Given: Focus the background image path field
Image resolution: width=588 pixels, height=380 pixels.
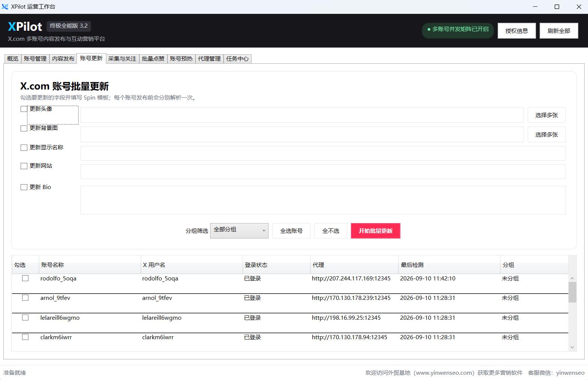Looking at the screenshot, I should pyautogui.click(x=302, y=134).
